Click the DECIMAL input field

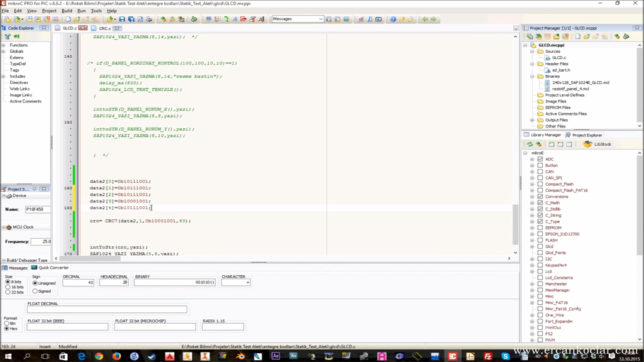click(x=78, y=282)
